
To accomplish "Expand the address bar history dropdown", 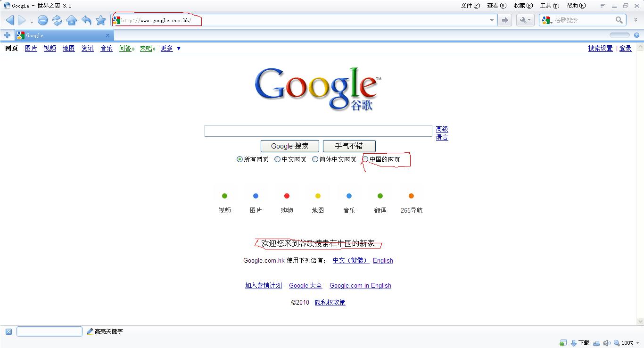I will [492, 20].
